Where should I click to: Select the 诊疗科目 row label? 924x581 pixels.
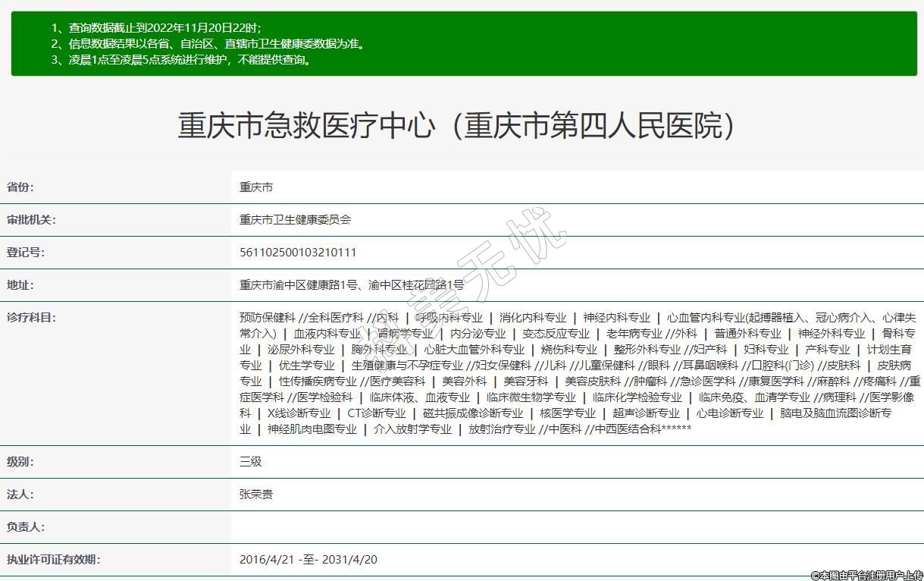pyautogui.click(x=31, y=318)
